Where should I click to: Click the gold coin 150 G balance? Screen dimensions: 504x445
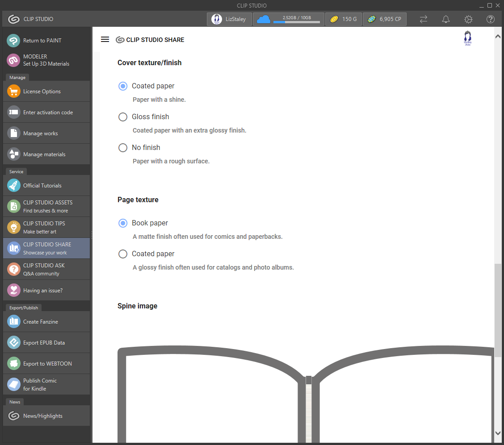tap(343, 19)
